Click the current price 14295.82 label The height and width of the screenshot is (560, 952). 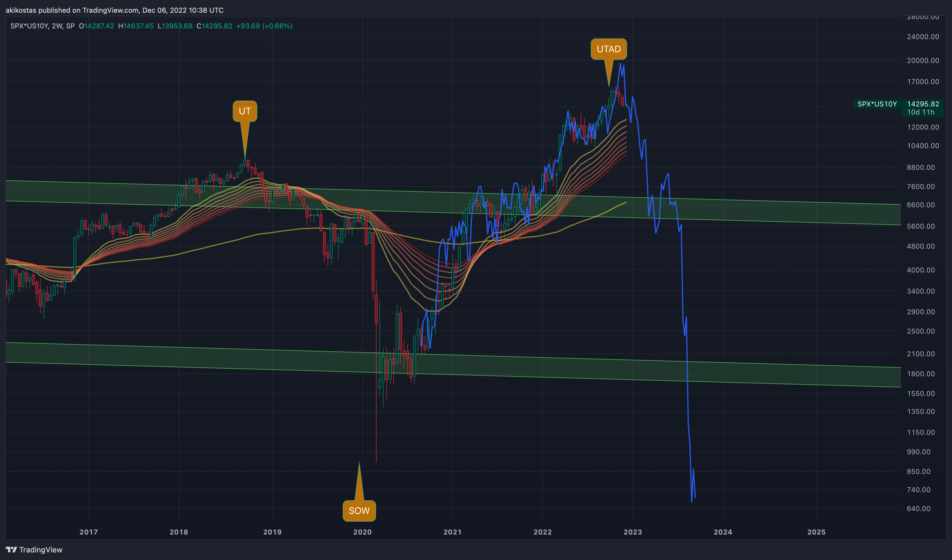(x=923, y=104)
